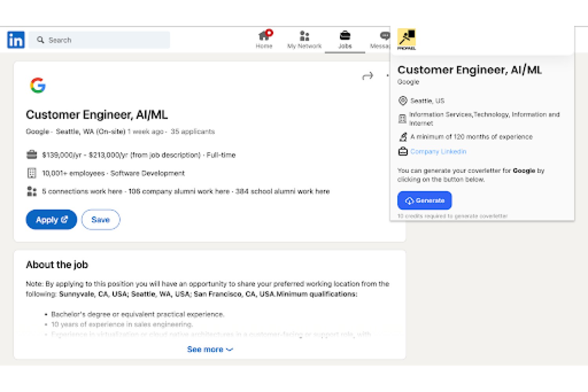Go to the Home tab

264,40
